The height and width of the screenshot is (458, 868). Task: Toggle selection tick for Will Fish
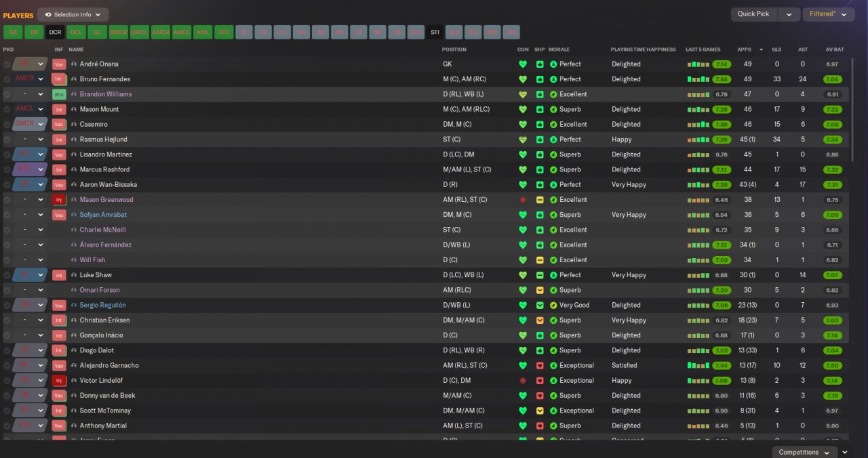(x=7, y=260)
